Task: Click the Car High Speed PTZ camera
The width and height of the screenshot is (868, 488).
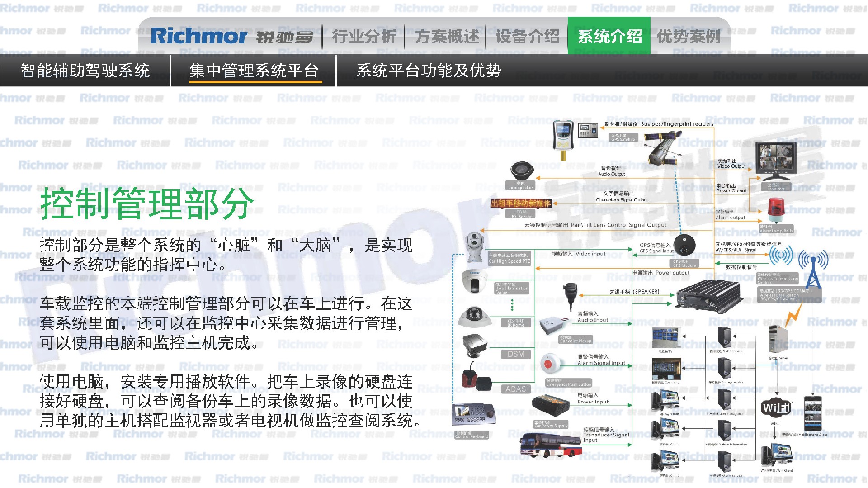Action: [x=475, y=247]
